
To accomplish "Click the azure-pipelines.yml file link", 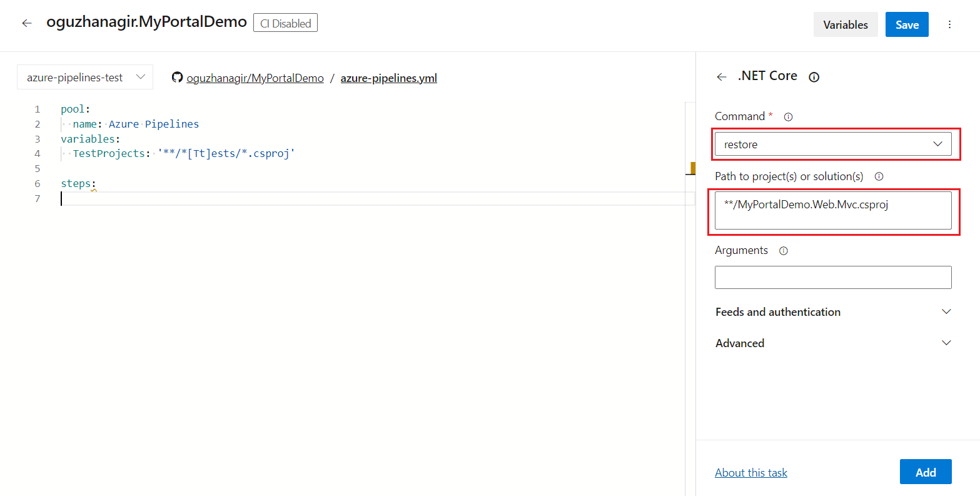I will (388, 78).
